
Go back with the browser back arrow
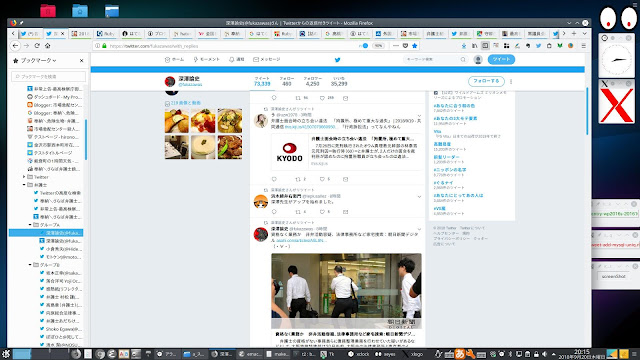pos(16,46)
